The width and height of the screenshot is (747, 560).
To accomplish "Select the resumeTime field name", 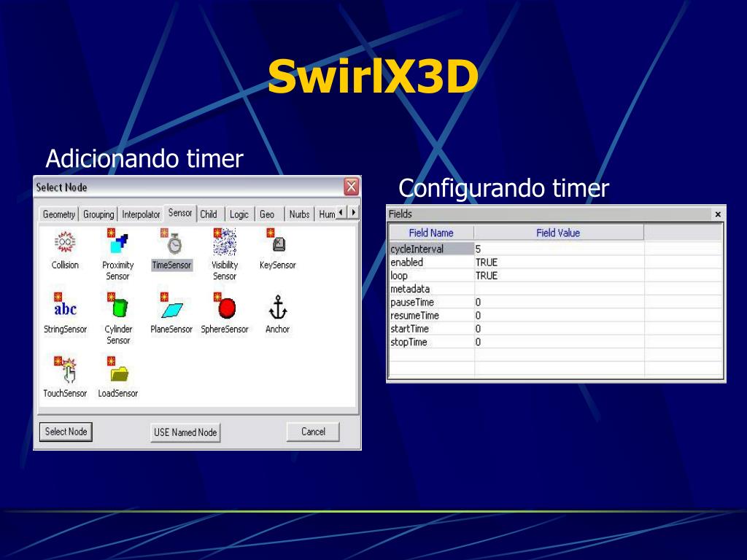I will click(431, 316).
